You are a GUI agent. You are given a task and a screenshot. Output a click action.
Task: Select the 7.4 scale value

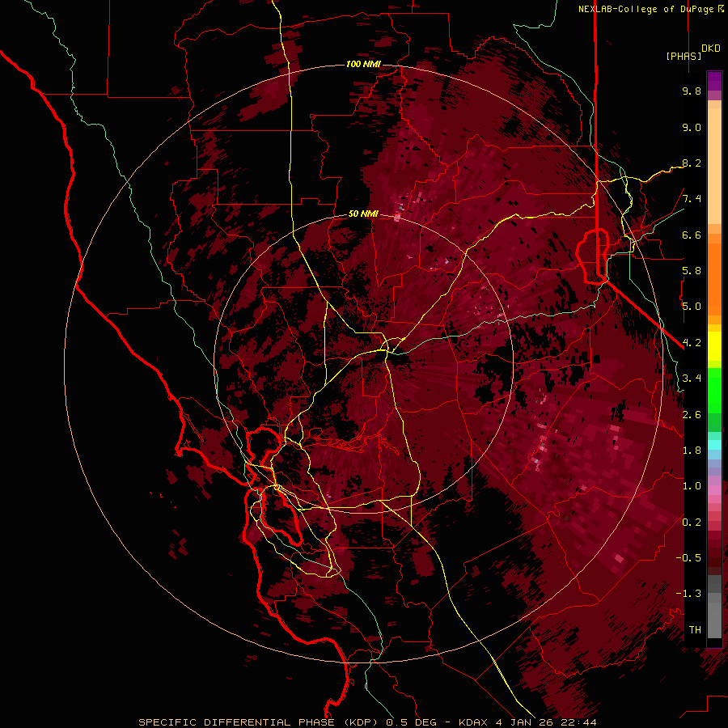692,199
